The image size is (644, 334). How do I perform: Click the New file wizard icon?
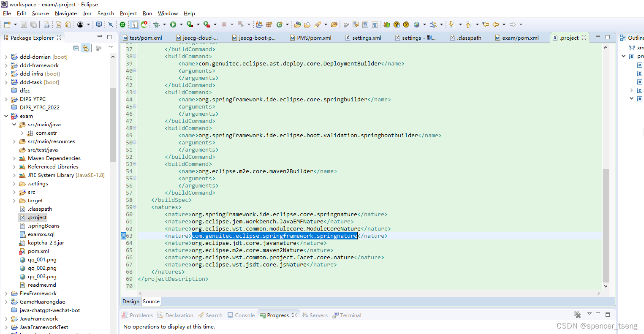(x=7, y=25)
